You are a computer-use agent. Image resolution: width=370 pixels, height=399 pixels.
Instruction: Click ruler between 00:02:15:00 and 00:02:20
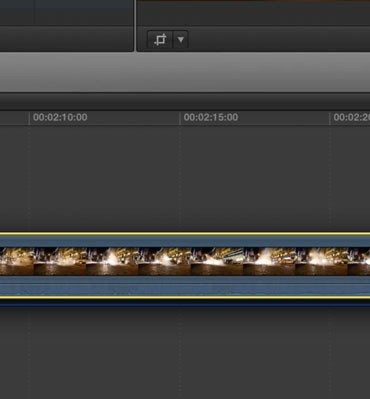click(x=284, y=118)
